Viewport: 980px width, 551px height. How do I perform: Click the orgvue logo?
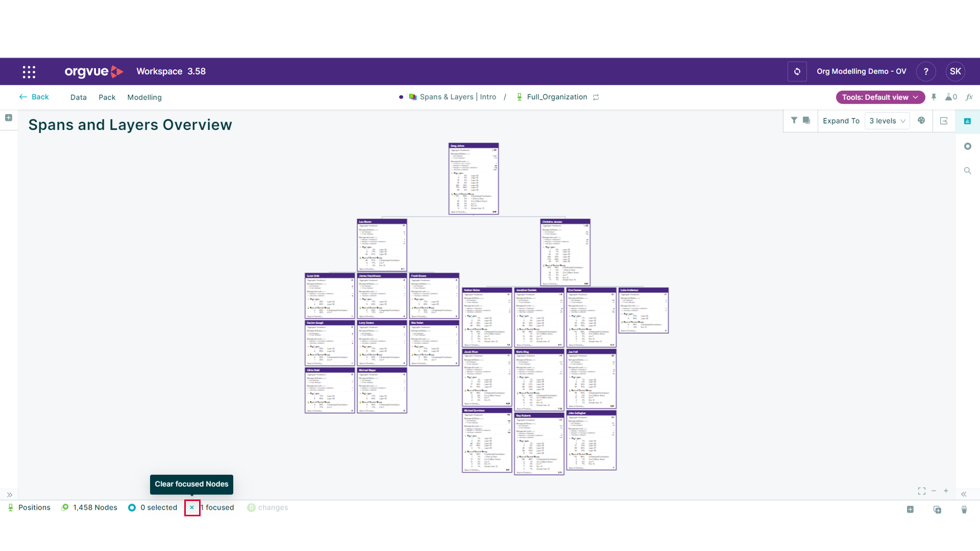[94, 71]
